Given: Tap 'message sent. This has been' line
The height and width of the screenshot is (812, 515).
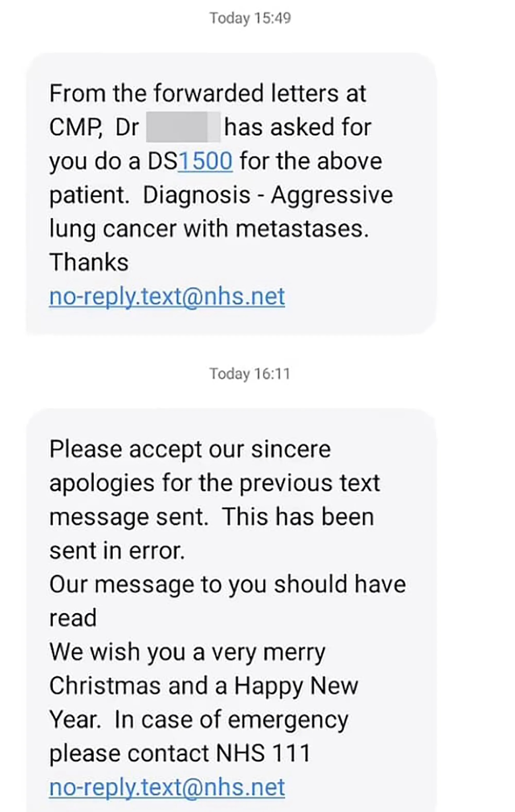Looking at the screenshot, I should coord(211,518).
